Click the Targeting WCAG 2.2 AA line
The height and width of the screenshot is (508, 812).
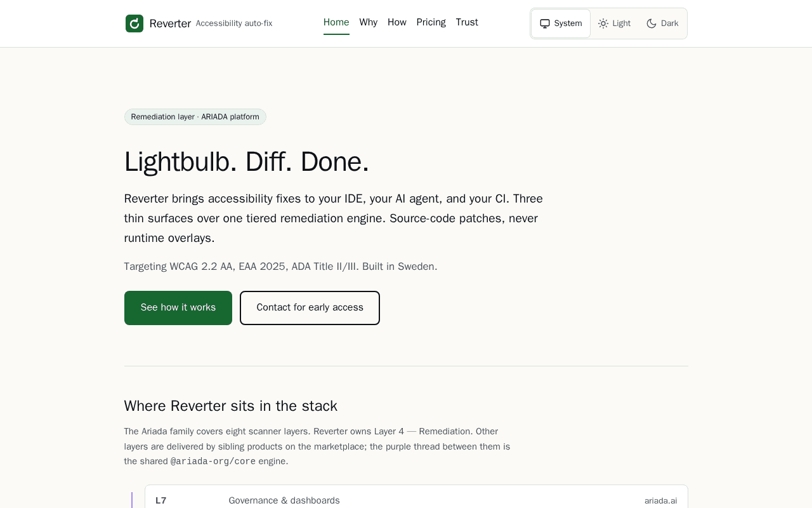pyautogui.click(x=281, y=267)
